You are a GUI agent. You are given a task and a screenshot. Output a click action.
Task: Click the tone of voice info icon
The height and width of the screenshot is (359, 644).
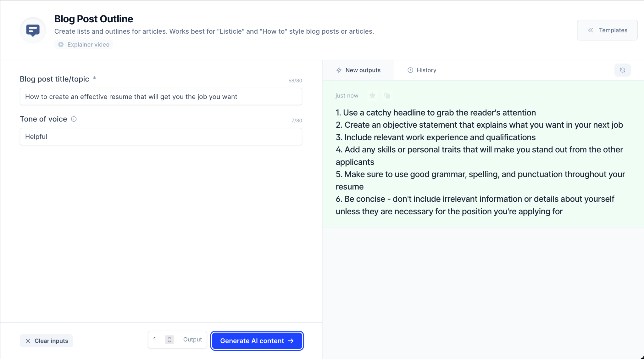tap(74, 119)
